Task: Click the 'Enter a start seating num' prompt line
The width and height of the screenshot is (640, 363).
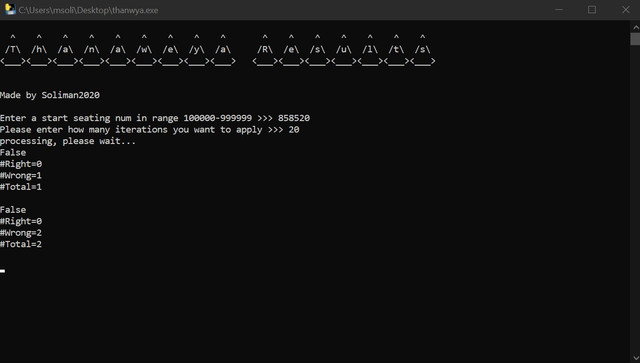Action: 155,118
